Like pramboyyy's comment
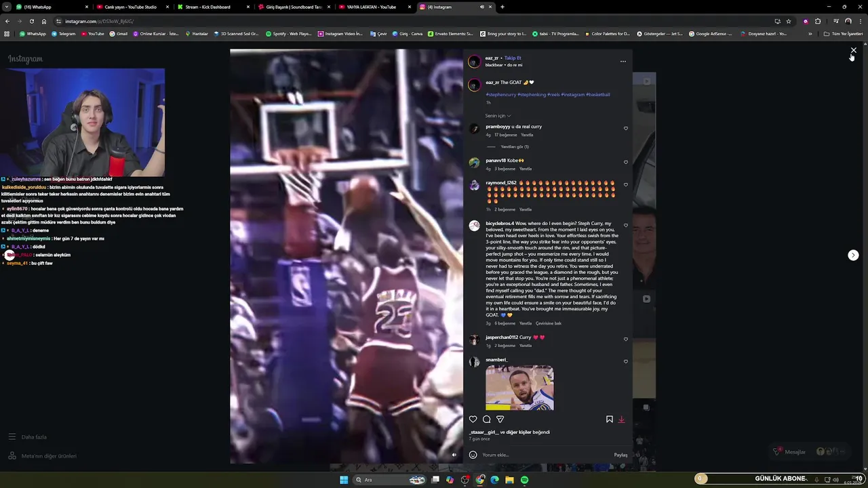This screenshot has width=868, height=488. coord(625,128)
